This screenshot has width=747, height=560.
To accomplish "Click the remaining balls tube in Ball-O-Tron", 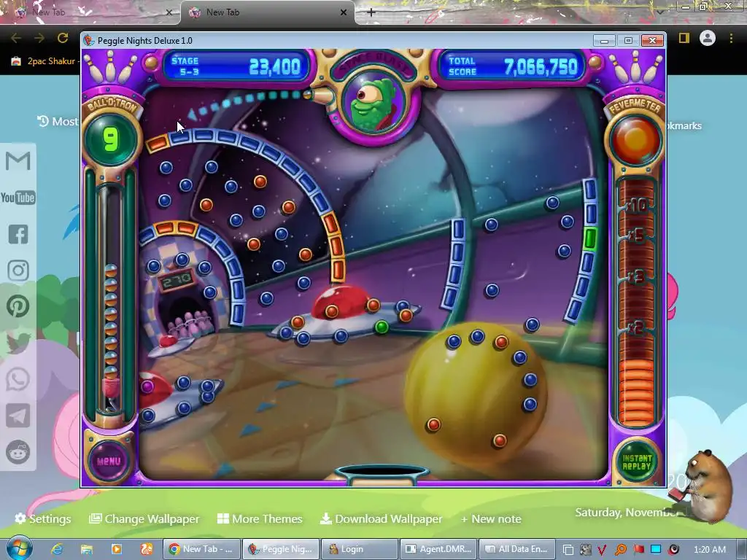I will (x=110, y=297).
